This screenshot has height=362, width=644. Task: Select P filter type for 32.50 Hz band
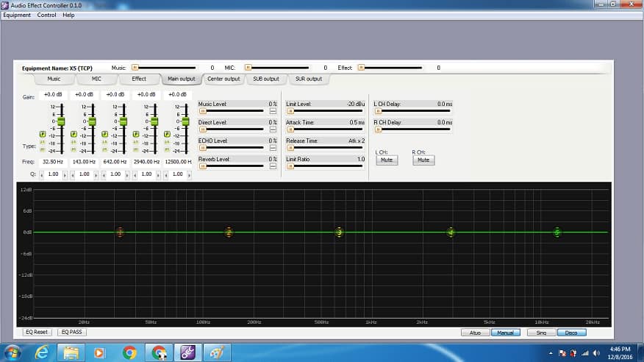43,135
